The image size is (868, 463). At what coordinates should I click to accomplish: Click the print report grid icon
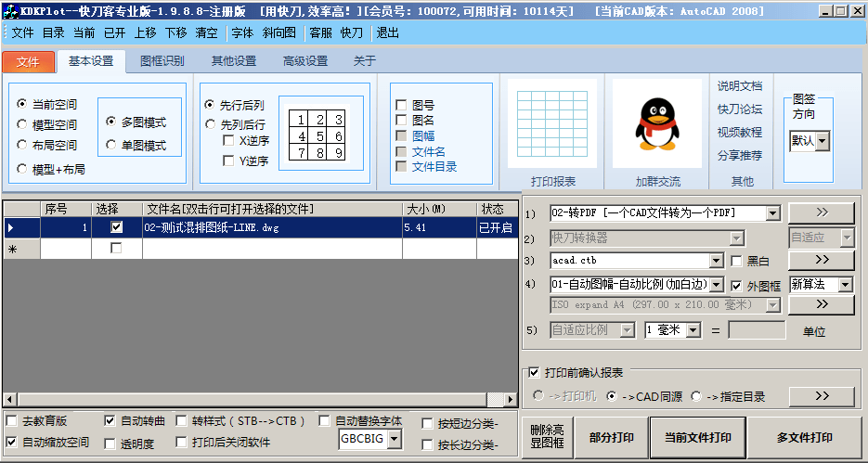tap(552, 124)
